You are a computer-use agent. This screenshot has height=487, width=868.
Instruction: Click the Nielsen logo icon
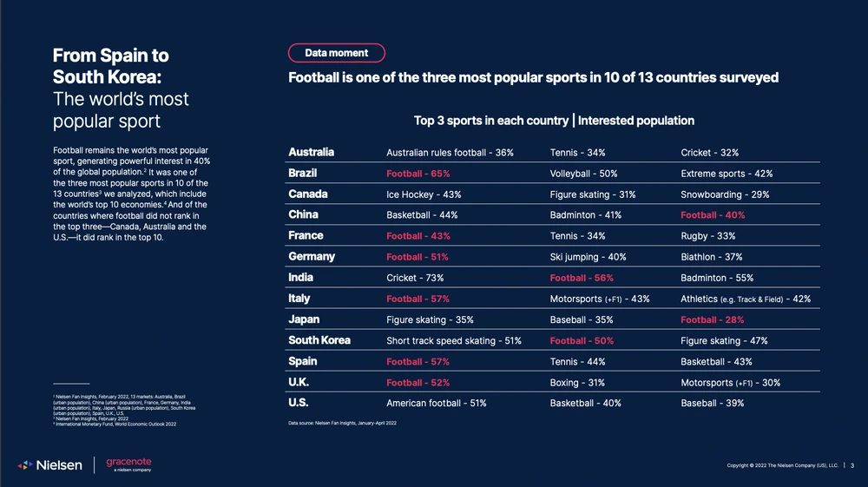pyautogui.click(x=25, y=466)
